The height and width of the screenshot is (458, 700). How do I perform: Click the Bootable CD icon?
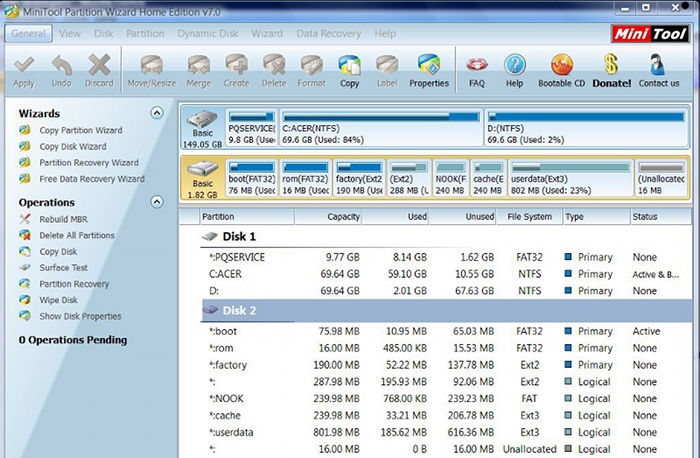tap(562, 65)
